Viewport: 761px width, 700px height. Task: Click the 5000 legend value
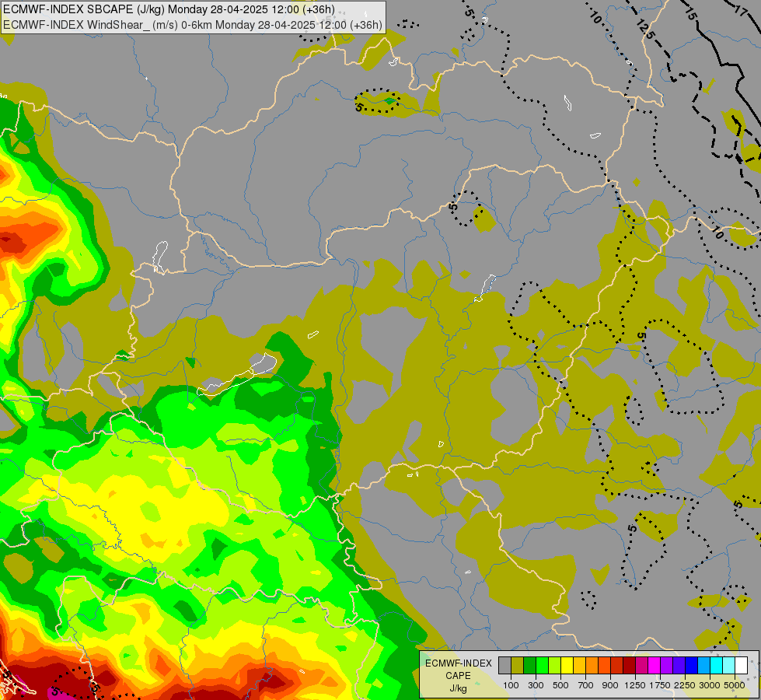pyautogui.click(x=735, y=685)
